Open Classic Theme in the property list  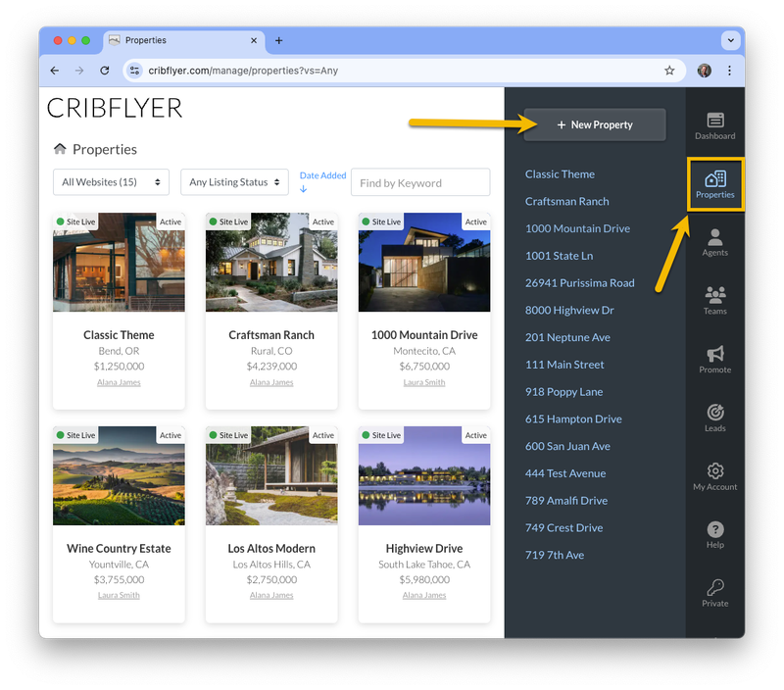point(560,174)
